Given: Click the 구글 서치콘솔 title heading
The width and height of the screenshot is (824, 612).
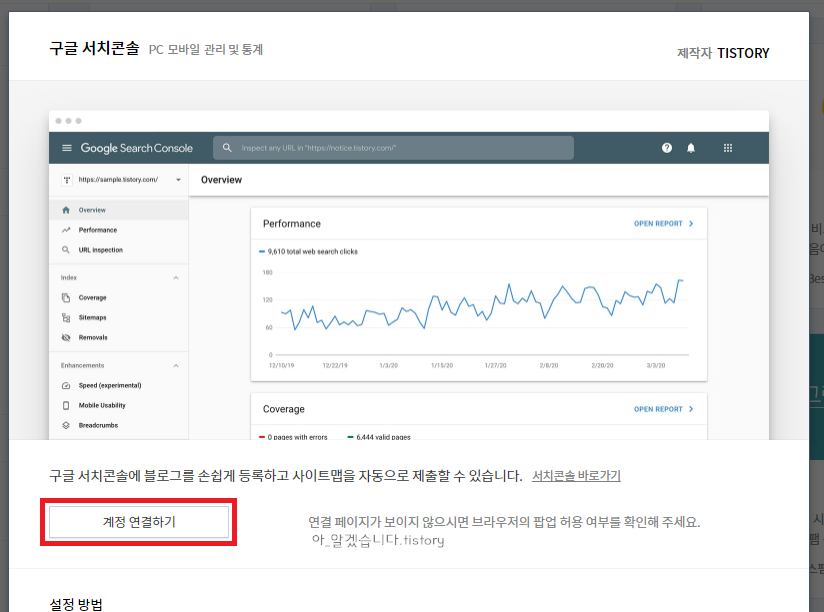Looking at the screenshot, I should 94,48.
